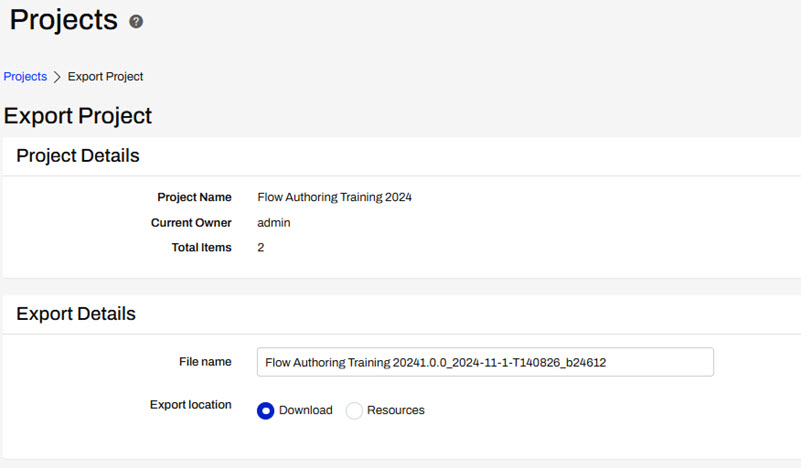The height and width of the screenshot is (468, 801).
Task: Click the Total Items value of 2
Action: tap(261, 247)
